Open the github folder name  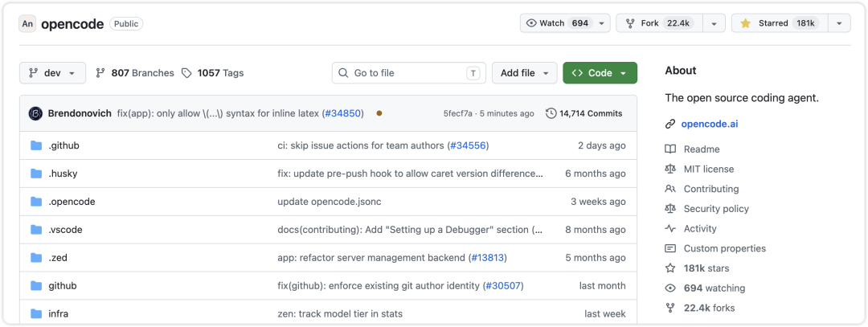click(63, 286)
